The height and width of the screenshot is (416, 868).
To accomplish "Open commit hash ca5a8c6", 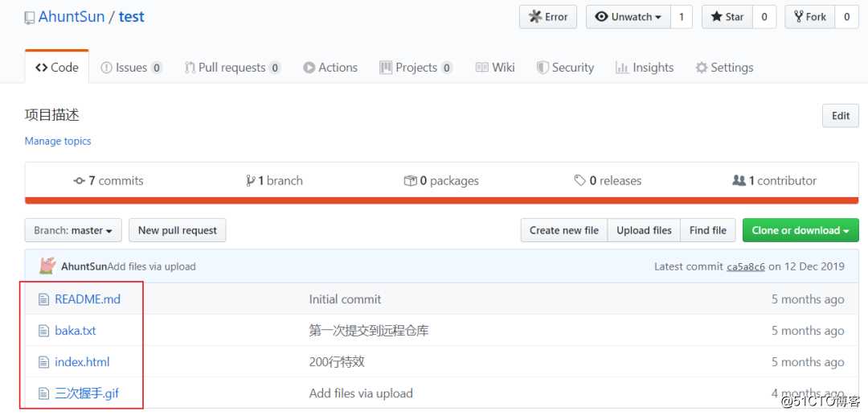I will [x=746, y=266].
